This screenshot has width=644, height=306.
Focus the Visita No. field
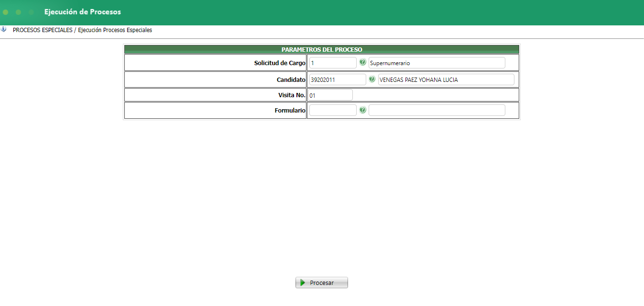click(x=331, y=95)
